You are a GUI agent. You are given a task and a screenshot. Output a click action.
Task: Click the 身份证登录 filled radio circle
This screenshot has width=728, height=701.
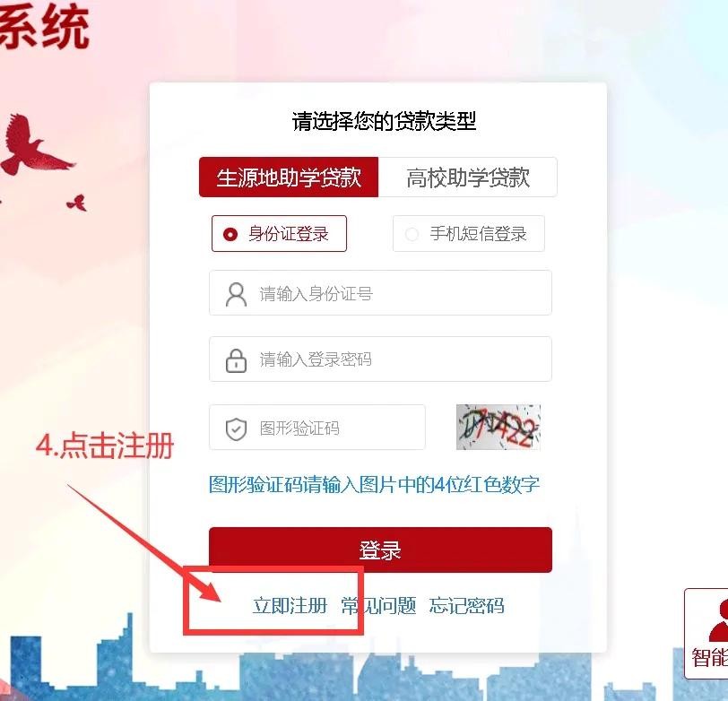click(230, 234)
